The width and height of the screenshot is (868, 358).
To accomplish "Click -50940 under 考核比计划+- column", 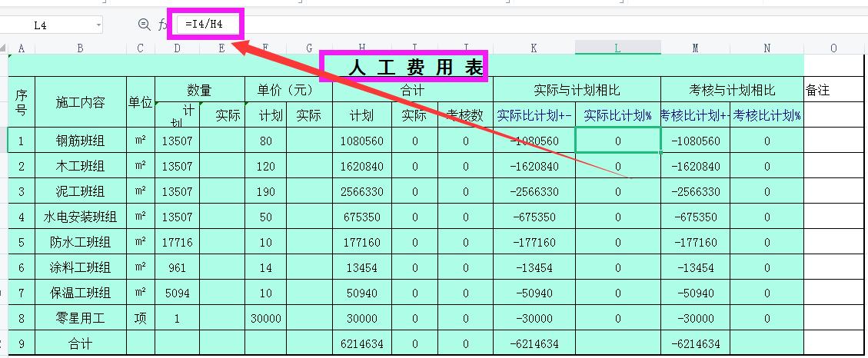I will 695,293.
